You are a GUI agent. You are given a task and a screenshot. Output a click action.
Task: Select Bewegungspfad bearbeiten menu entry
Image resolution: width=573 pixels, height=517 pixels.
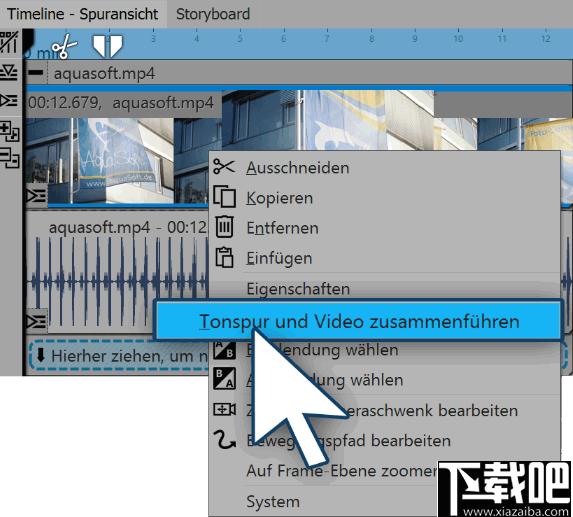[385, 441]
